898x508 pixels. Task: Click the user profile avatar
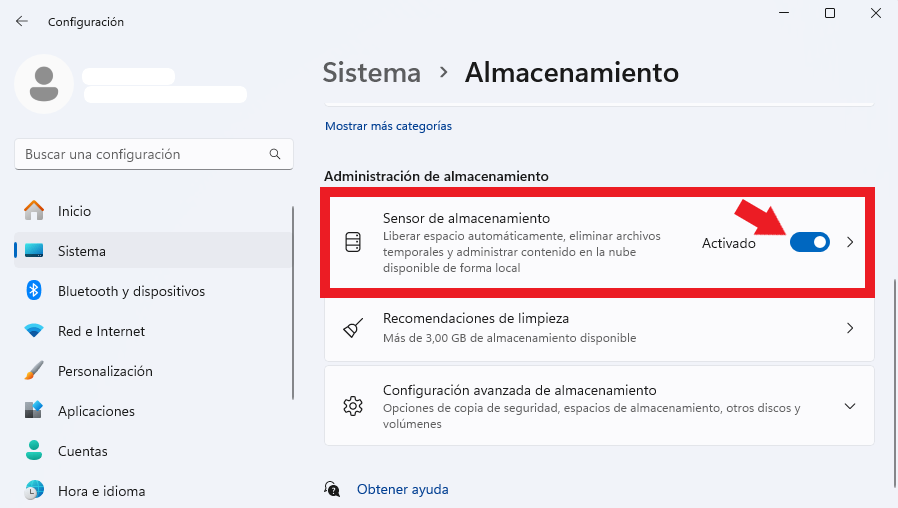[x=44, y=84]
